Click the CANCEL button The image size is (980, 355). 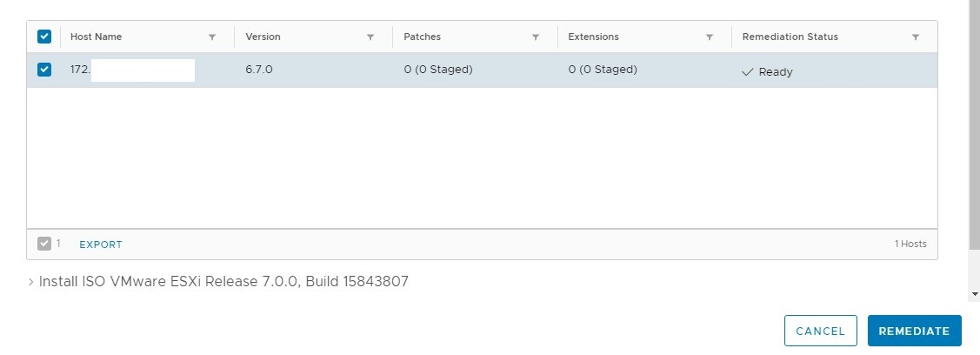tap(821, 331)
